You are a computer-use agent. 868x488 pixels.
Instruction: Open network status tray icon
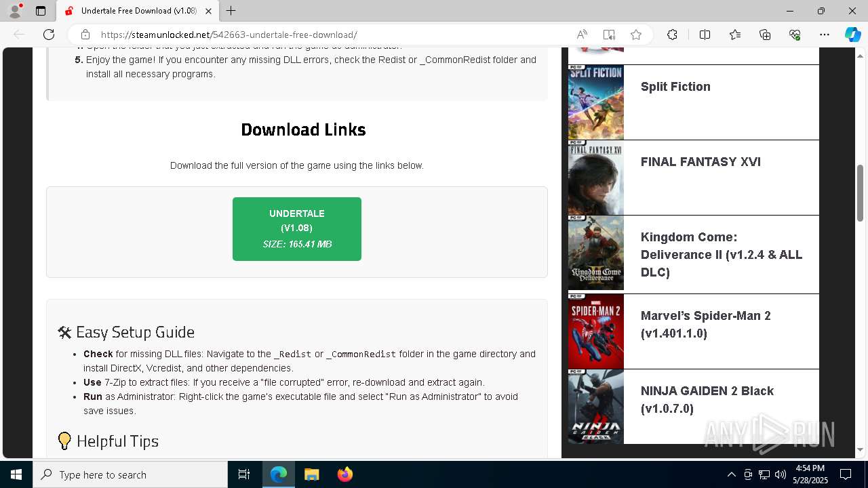(764, 474)
